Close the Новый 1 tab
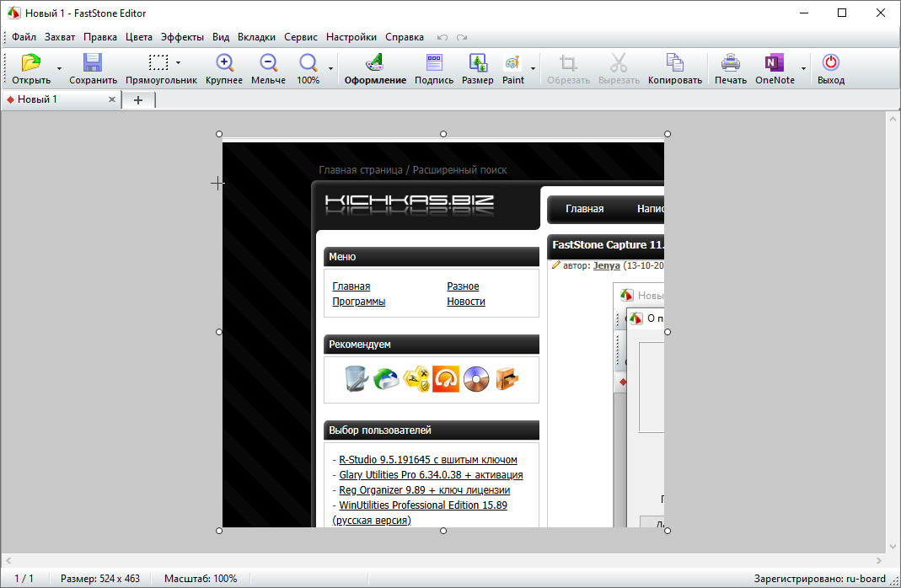The image size is (901, 588). click(112, 99)
